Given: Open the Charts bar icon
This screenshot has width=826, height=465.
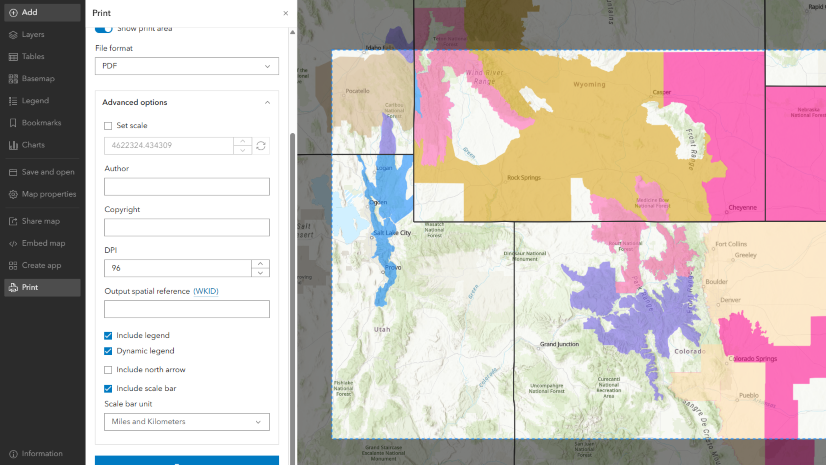Looking at the screenshot, I should [x=13, y=145].
